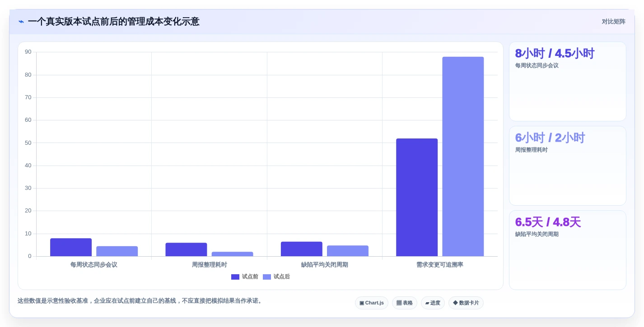Image resolution: width=644 pixels, height=327 pixels.
Task: Click the 周报整理耗时 axis label
Action: point(209,265)
